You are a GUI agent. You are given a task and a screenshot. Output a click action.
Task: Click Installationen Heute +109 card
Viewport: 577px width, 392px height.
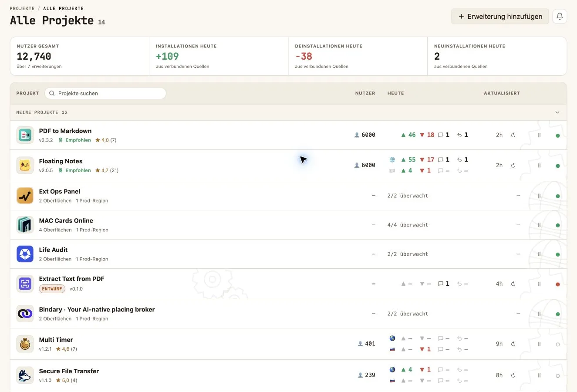click(219, 56)
